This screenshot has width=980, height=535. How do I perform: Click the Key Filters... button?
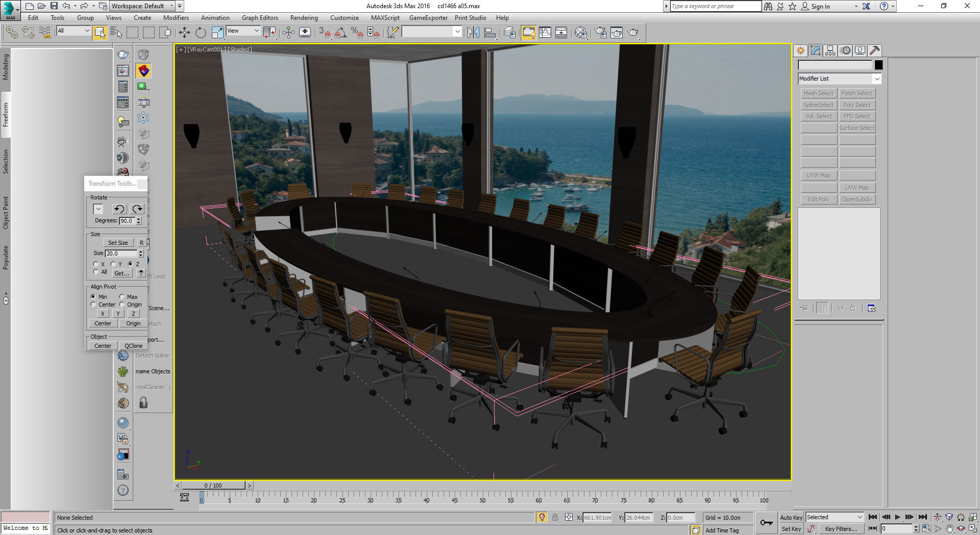(x=841, y=529)
